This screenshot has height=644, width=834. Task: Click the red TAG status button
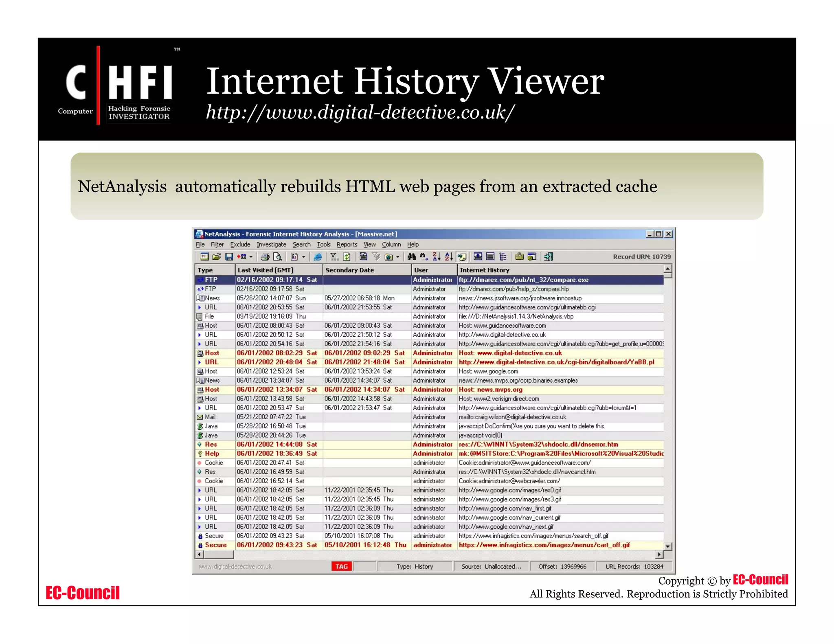click(342, 566)
